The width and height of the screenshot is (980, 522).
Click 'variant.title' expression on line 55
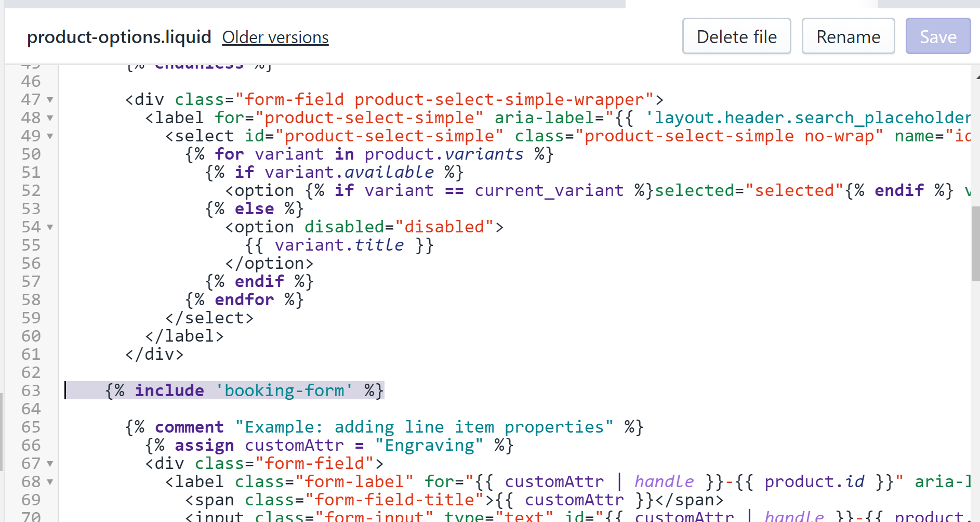click(339, 245)
